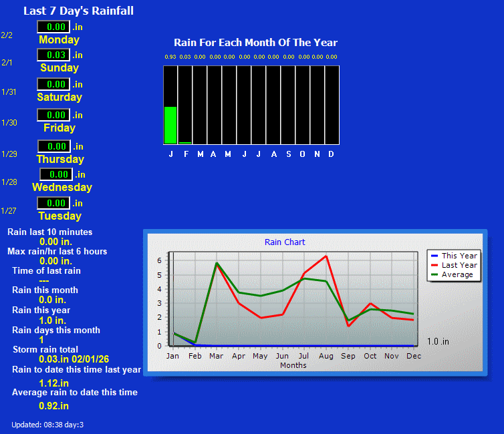This screenshot has height=434, width=504.
Task: Click the Updated timestamp at the bottom
Action: 47,425
